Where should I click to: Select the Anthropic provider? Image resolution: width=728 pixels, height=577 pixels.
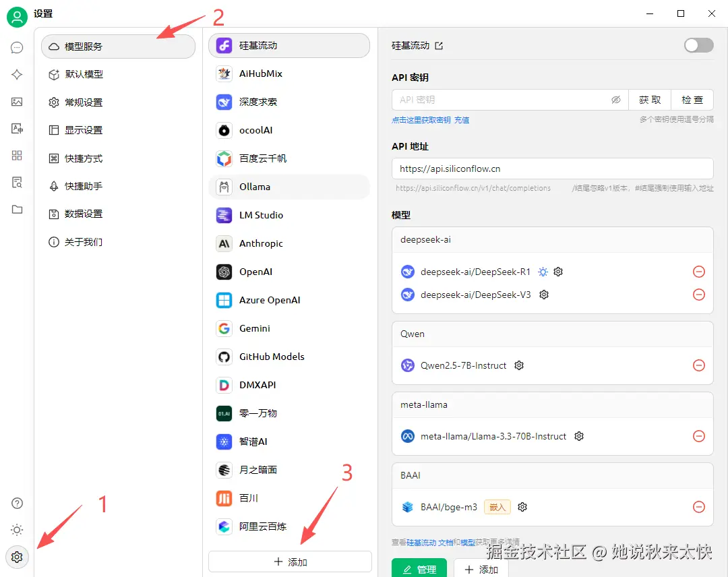[289, 243]
